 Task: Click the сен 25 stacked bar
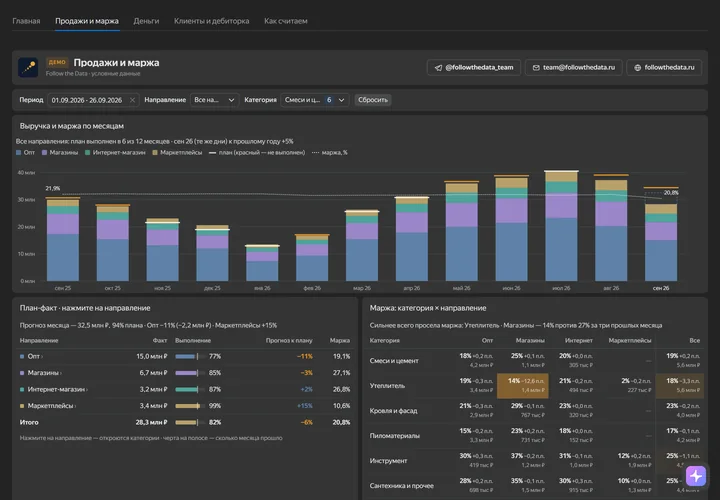click(63, 239)
